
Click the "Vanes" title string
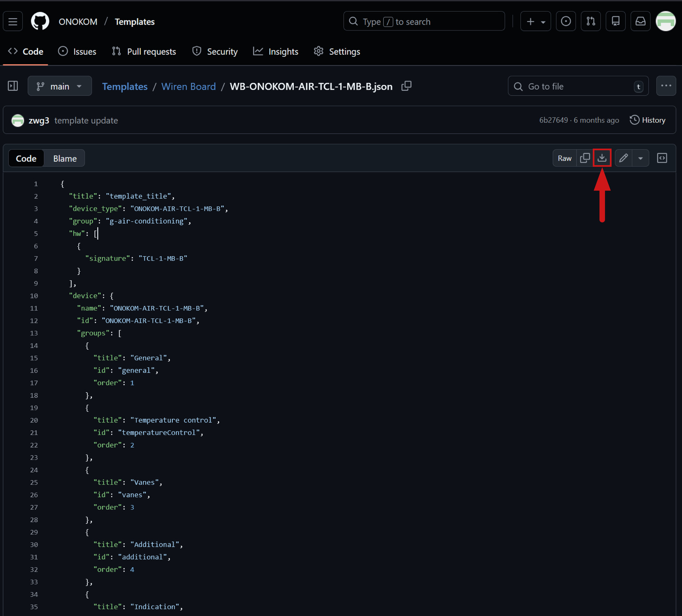tap(145, 482)
